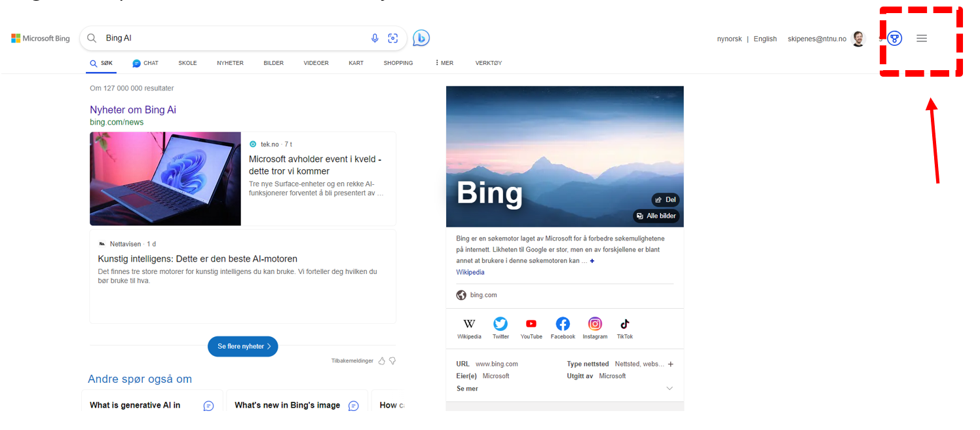Click the magnifier icon in search box

click(x=92, y=38)
